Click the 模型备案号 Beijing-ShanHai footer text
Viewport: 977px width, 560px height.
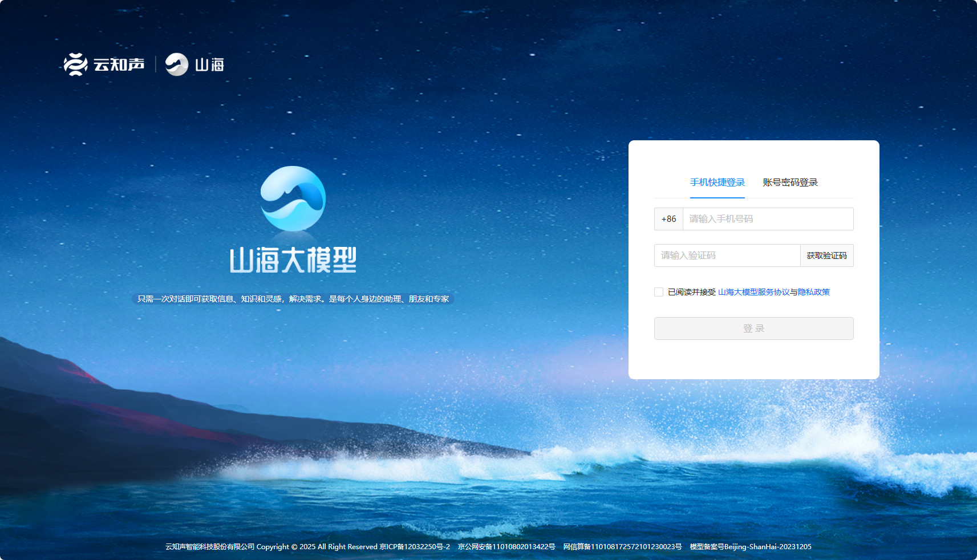click(x=750, y=547)
